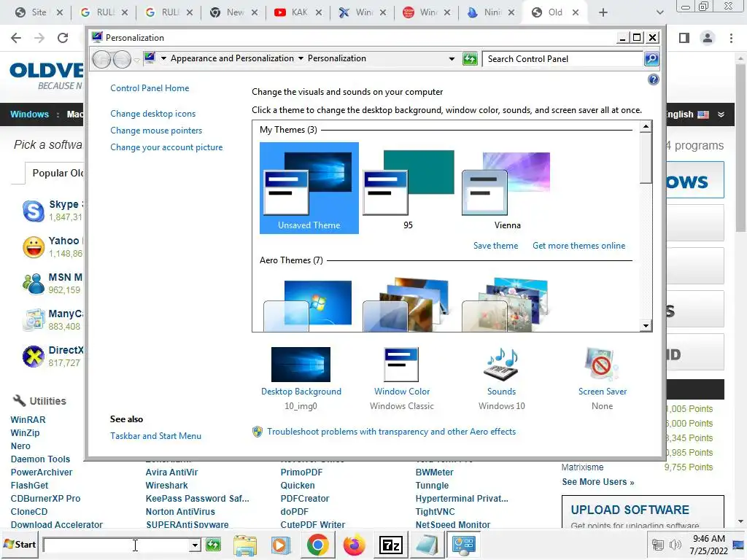Open the Desktop Background settings icon

(301, 365)
